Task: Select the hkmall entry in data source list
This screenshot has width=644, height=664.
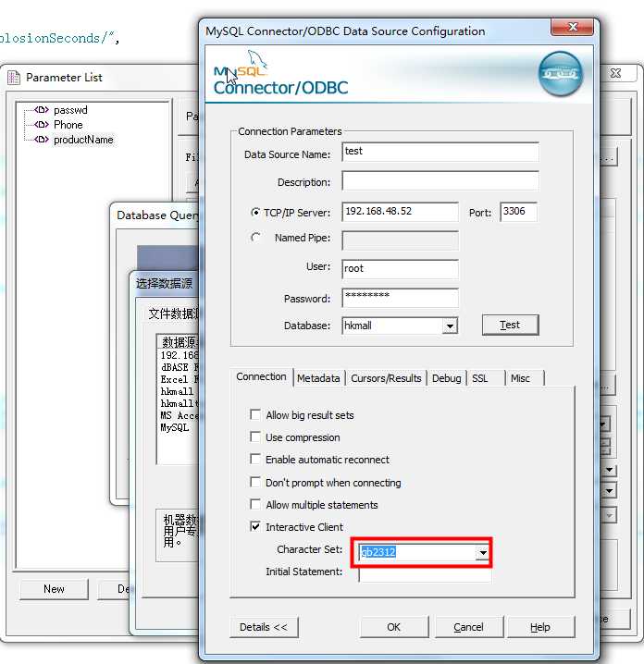Action: pos(177,391)
